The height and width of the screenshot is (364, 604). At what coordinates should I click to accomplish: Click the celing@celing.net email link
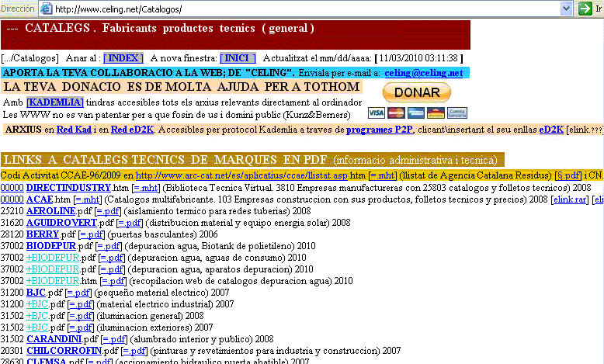point(424,73)
